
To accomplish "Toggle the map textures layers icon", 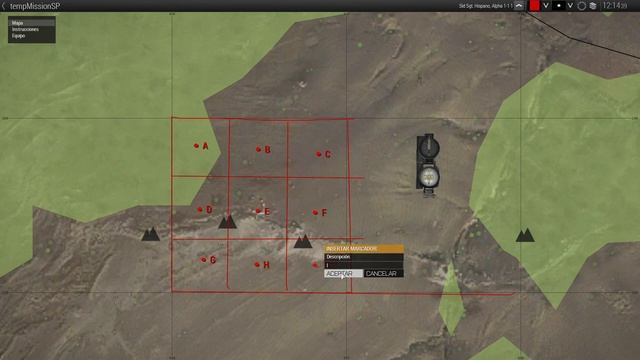I will [x=593, y=6].
